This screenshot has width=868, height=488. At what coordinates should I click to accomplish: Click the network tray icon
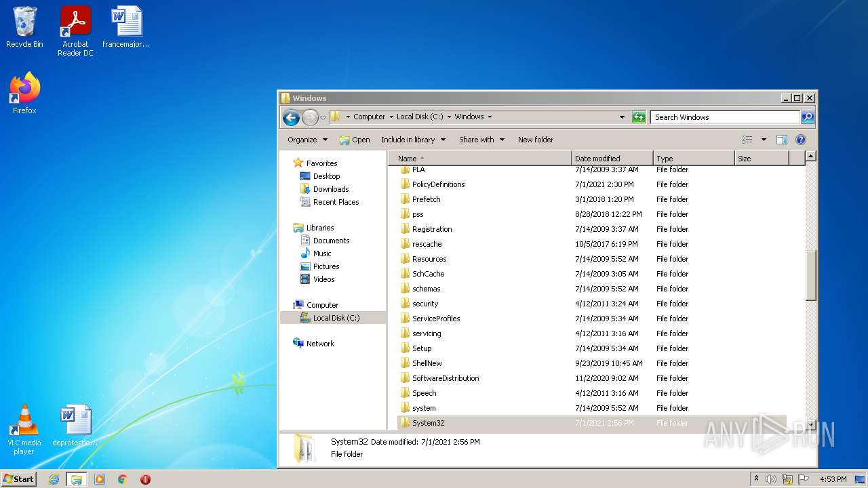(x=787, y=479)
